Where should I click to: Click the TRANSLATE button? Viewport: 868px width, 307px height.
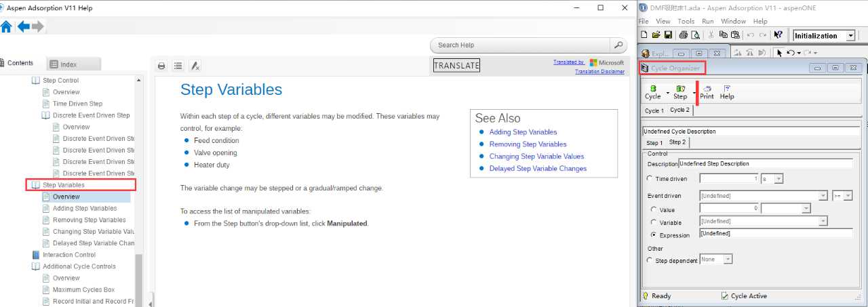[x=456, y=66]
